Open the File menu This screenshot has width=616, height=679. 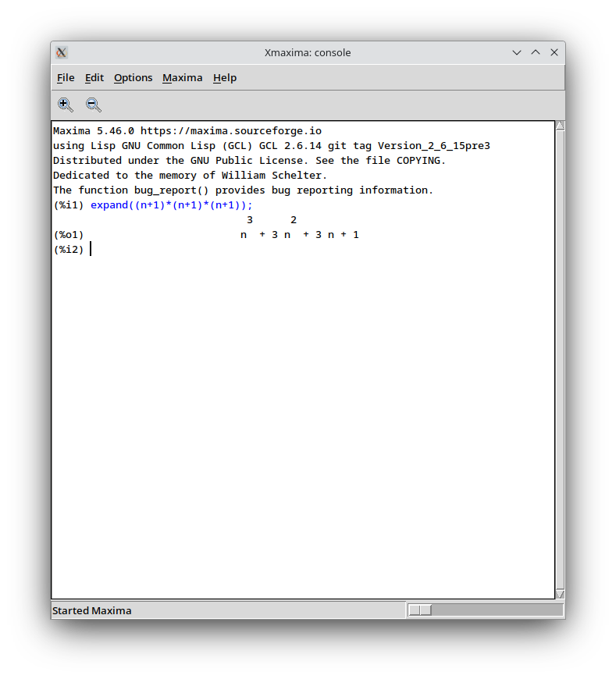(66, 78)
